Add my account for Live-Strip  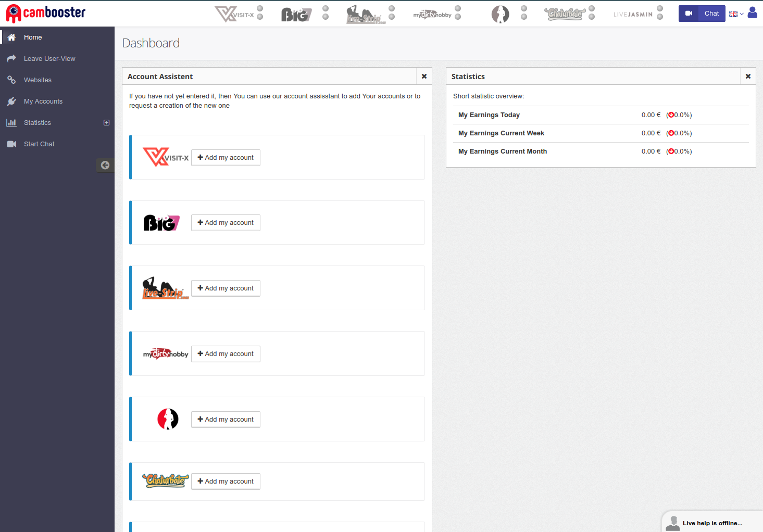226,288
